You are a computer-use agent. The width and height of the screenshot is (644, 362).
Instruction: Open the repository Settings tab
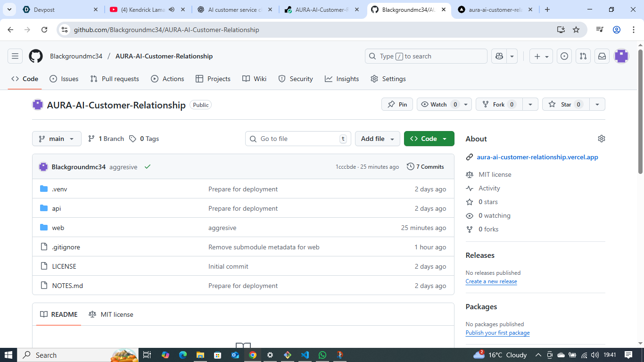pyautogui.click(x=388, y=79)
